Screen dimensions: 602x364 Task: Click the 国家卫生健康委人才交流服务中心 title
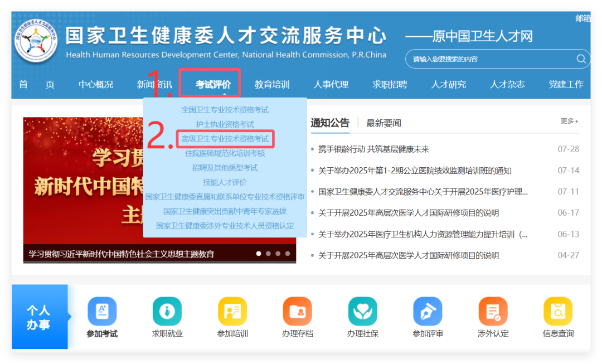(x=226, y=35)
